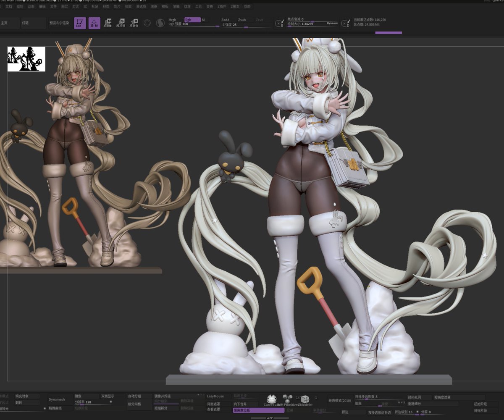This screenshot has height=420, width=504.
Task: Toggle the M material channel button
Action: point(205,20)
